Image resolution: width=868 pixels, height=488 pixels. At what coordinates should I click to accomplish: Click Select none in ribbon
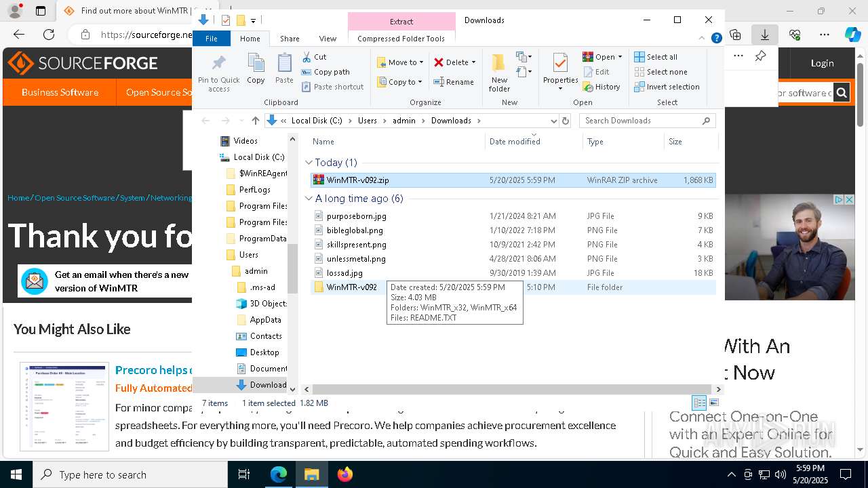(x=660, y=72)
